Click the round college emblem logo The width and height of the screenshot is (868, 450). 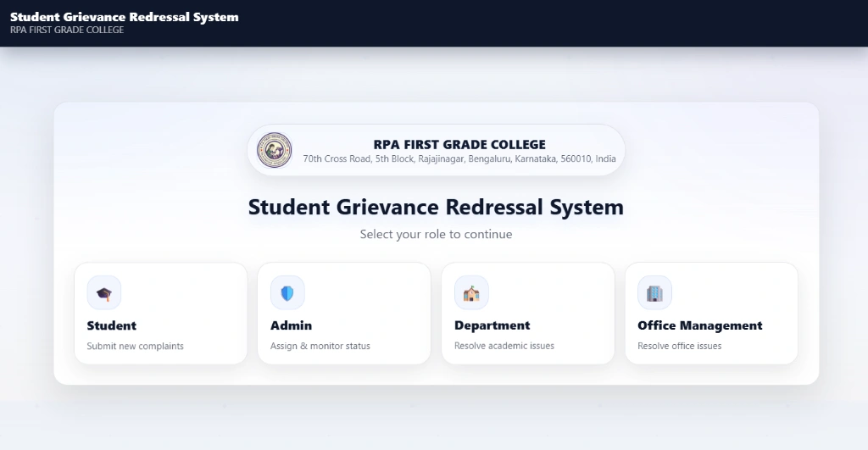274,150
